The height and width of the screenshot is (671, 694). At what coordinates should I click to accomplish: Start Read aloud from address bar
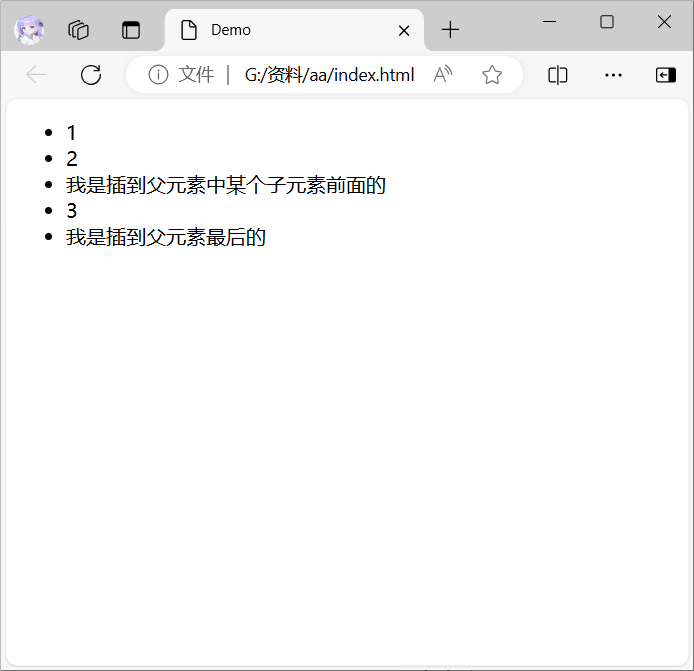(443, 75)
